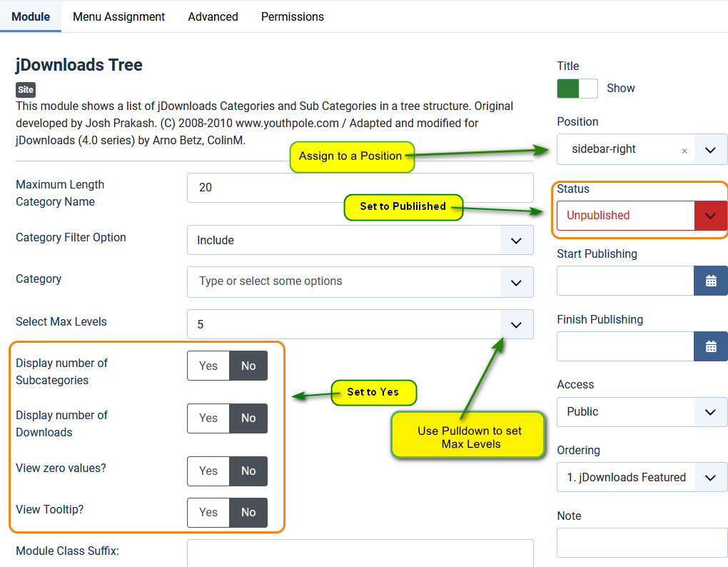Disable View Tooltip with No

coord(248,512)
